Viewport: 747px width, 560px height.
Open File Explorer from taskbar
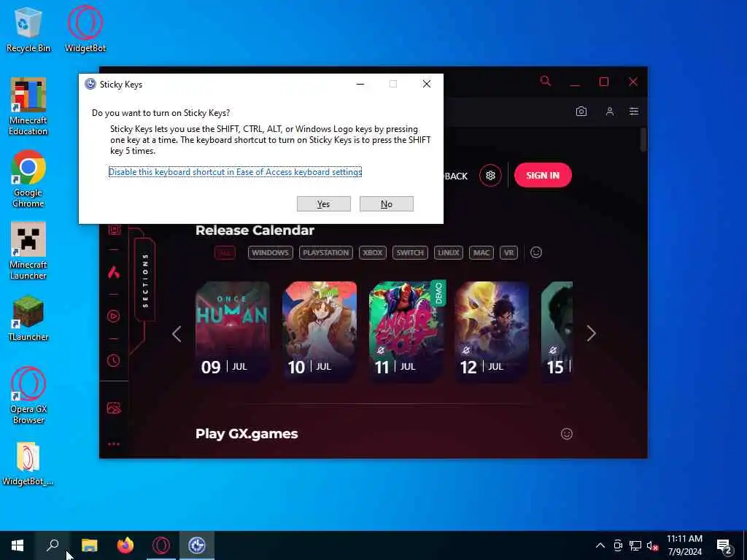point(89,545)
